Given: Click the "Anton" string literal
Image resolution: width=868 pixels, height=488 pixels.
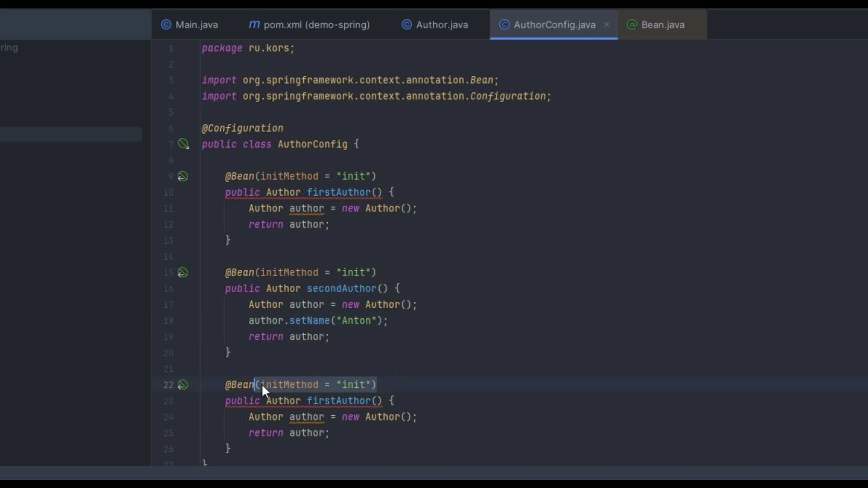Looking at the screenshot, I should click(x=356, y=321).
